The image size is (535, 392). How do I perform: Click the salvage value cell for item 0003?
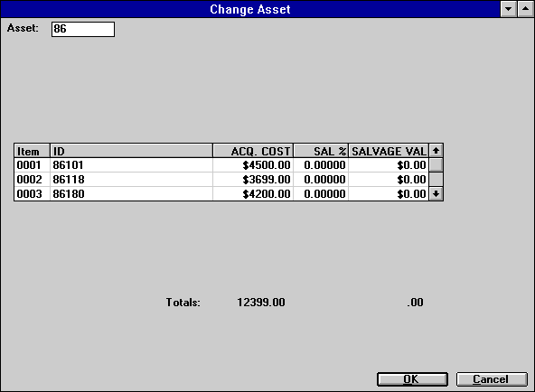[389, 194]
